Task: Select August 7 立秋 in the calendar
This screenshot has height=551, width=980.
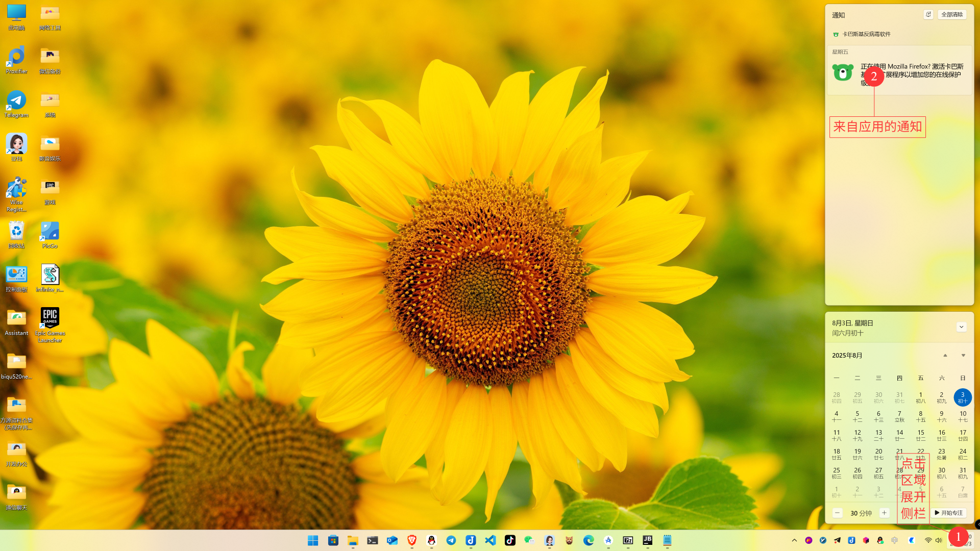Action: pos(899,416)
